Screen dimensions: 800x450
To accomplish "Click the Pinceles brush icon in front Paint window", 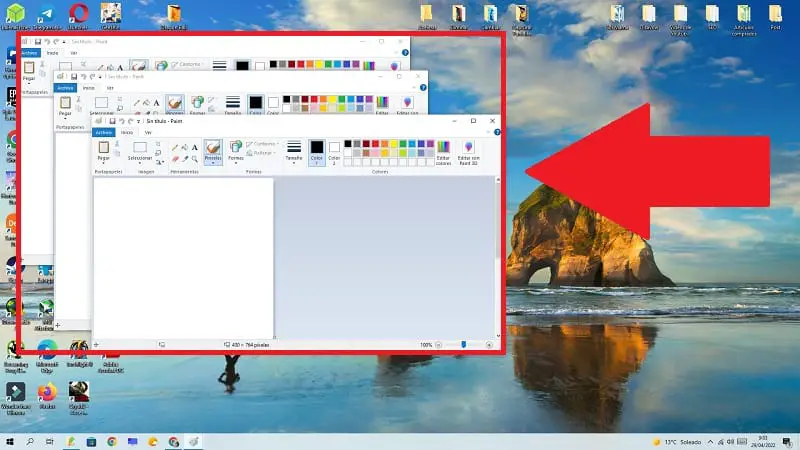I will point(213,147).
